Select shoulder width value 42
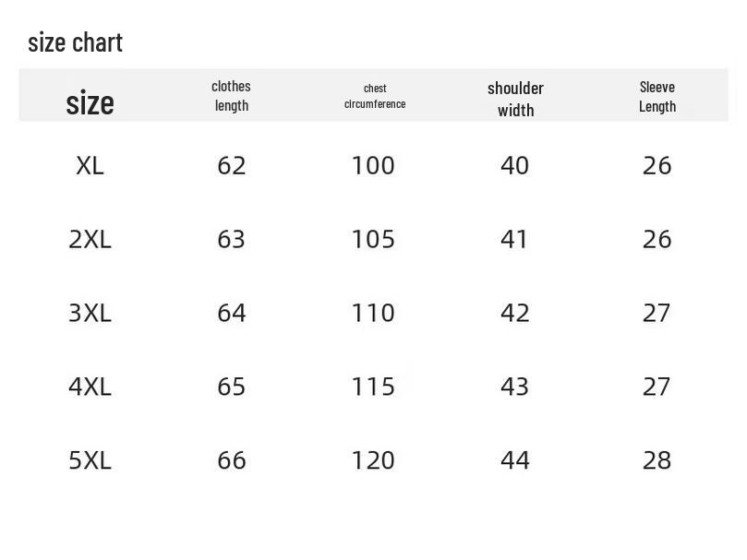The height and width of the screenshot is (560, 747). pos(514,314)
